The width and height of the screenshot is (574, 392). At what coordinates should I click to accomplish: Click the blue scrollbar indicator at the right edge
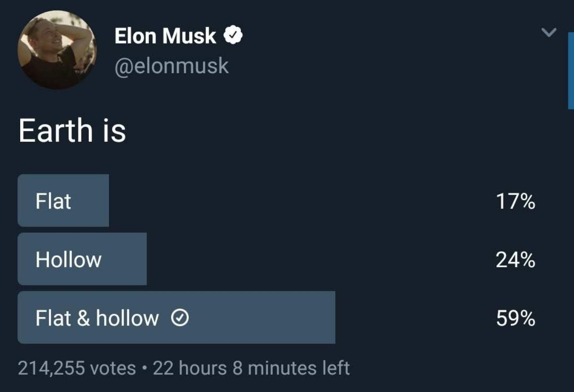[570, 71]
